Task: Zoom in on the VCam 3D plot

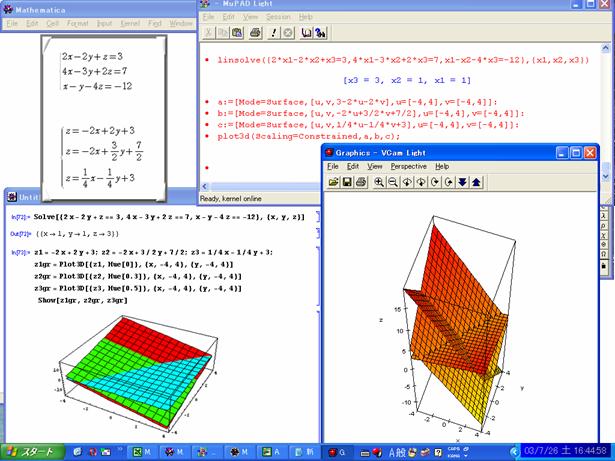Action: pos(380,182)
